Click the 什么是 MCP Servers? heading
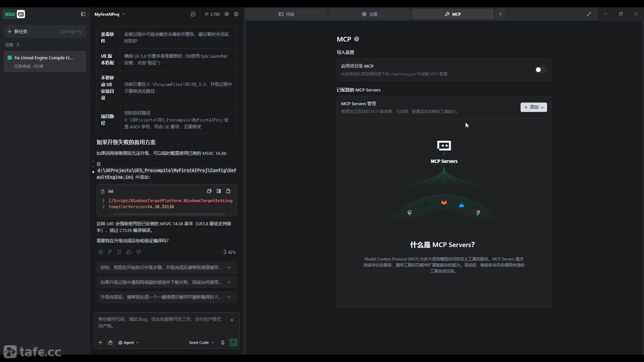 (x=442, y=245)
